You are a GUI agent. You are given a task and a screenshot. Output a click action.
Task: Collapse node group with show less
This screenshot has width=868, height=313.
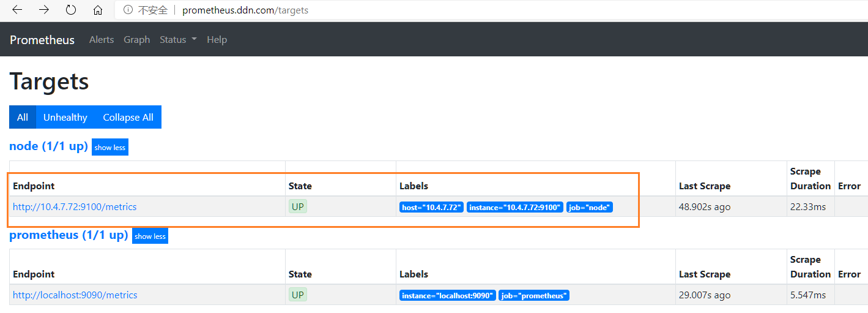point(110,147)
